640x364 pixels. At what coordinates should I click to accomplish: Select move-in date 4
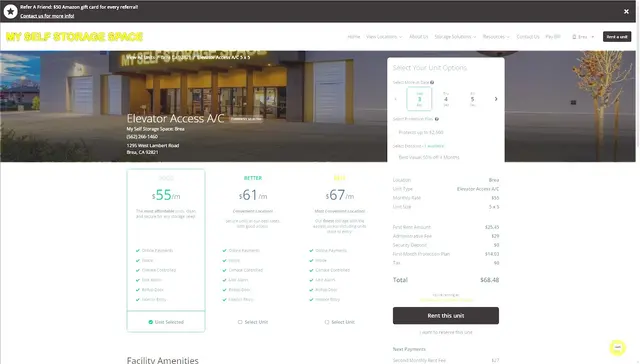coord(446,99)
